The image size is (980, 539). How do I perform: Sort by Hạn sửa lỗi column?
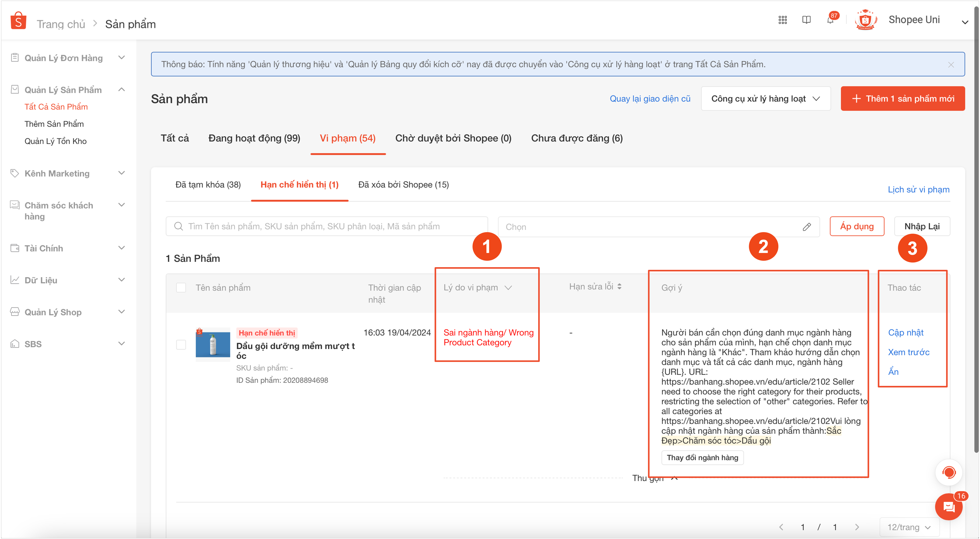pos(619,286)
